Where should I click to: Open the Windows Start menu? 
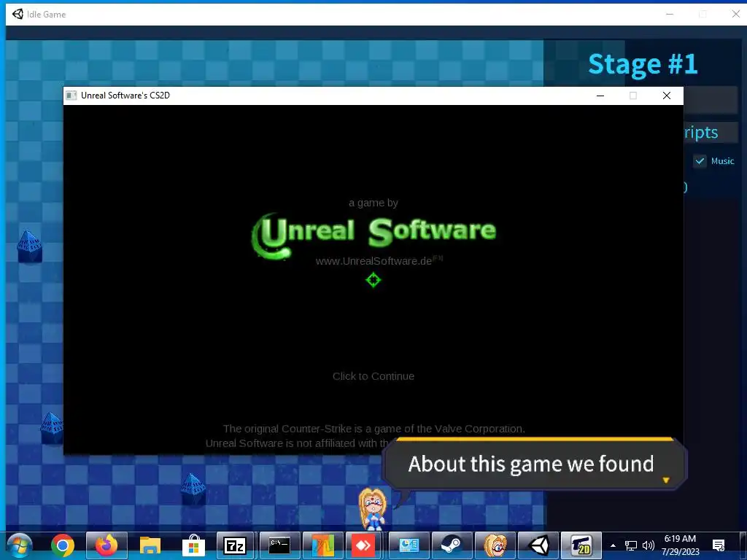click(20, 545)
